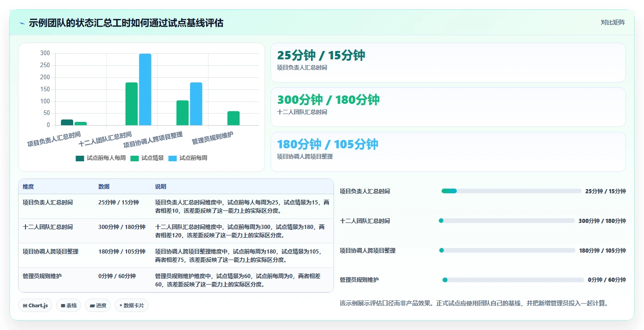The image size is (644, 330).
Task: Click the 对比矩阵 label in header
Action: click(612, 22)
